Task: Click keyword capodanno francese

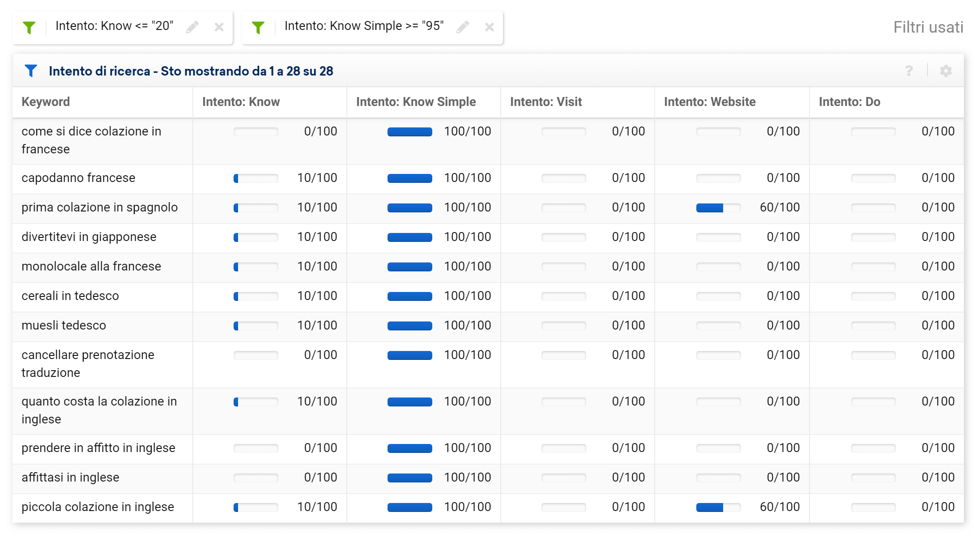Action: (78, 178)
